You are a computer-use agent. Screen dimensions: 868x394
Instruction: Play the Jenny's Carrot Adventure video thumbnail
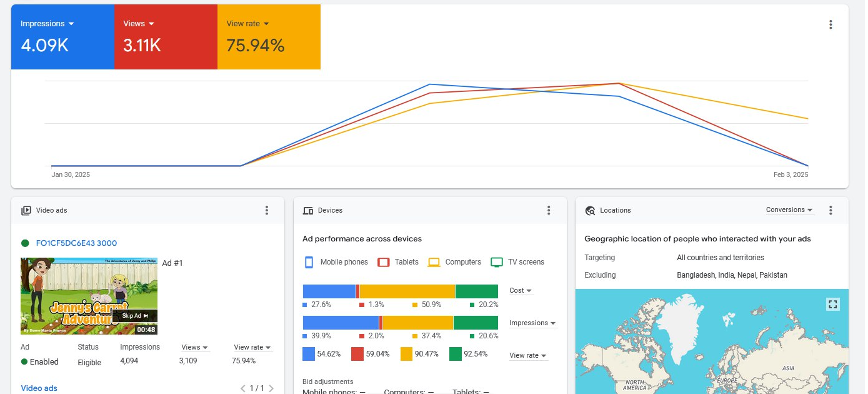89,296
